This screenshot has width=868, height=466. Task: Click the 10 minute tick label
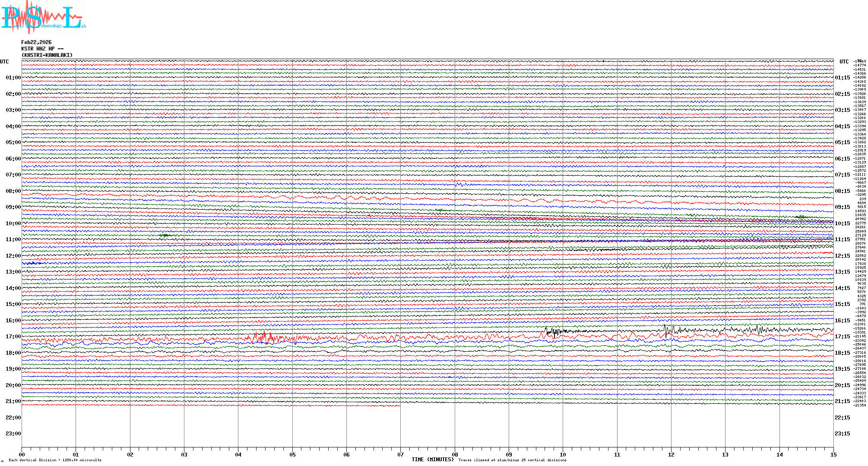click(563, 454)
